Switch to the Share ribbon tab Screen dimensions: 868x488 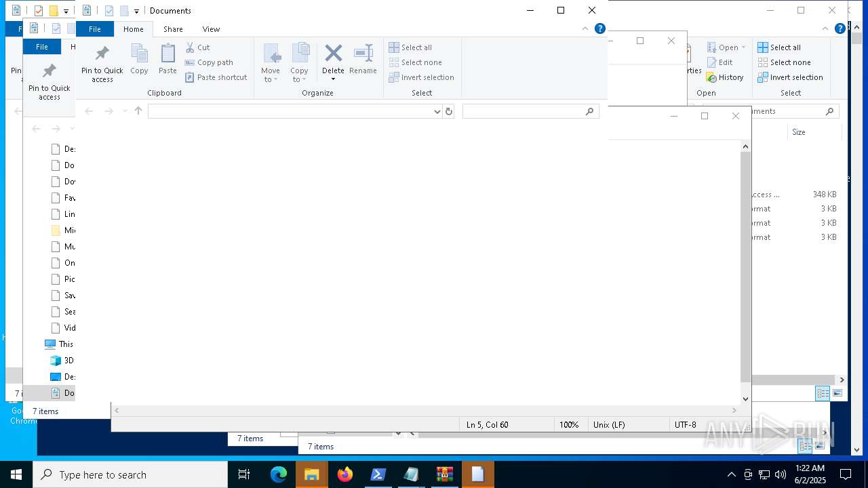tap(173, 29)
